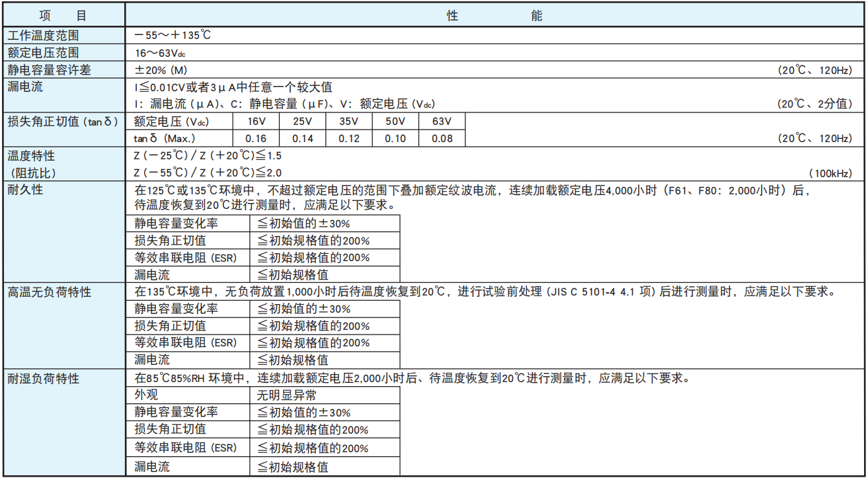Select the 温度特性 row label
The image size is (868, 480).
[x=31, y=156]
